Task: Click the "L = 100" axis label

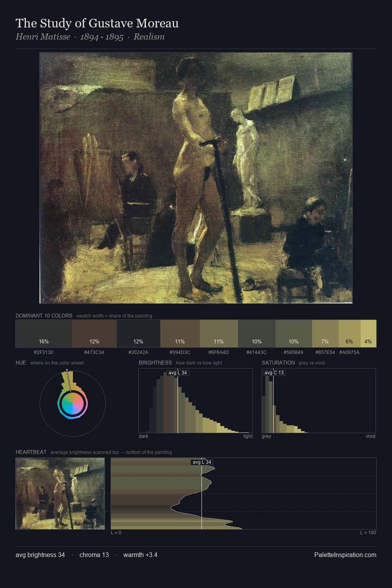Action: point(368,533)
